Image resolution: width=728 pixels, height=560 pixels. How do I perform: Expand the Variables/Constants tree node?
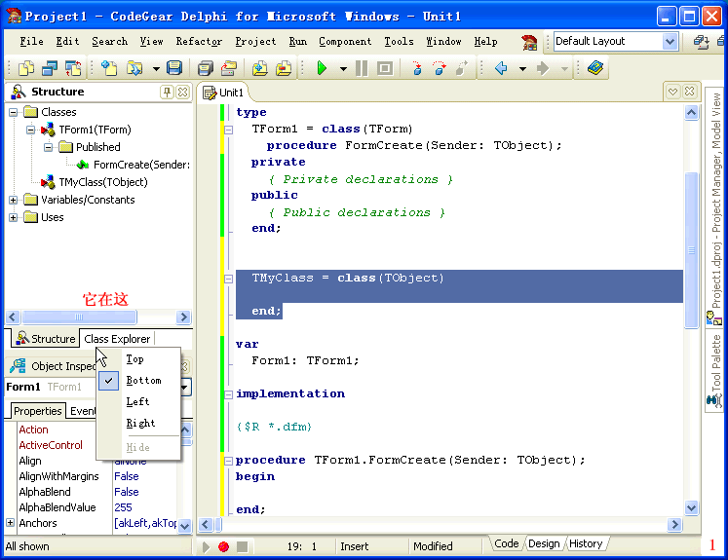[x=13, y=200]
